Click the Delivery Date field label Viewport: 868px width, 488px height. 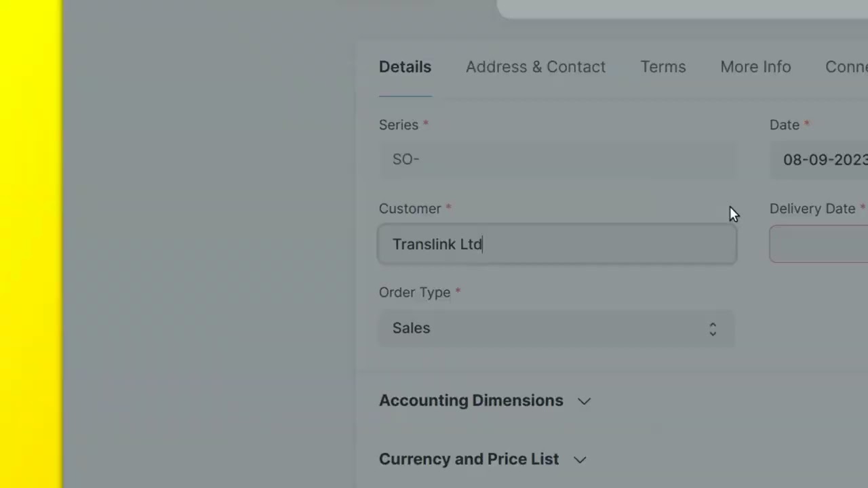(812, 209)
